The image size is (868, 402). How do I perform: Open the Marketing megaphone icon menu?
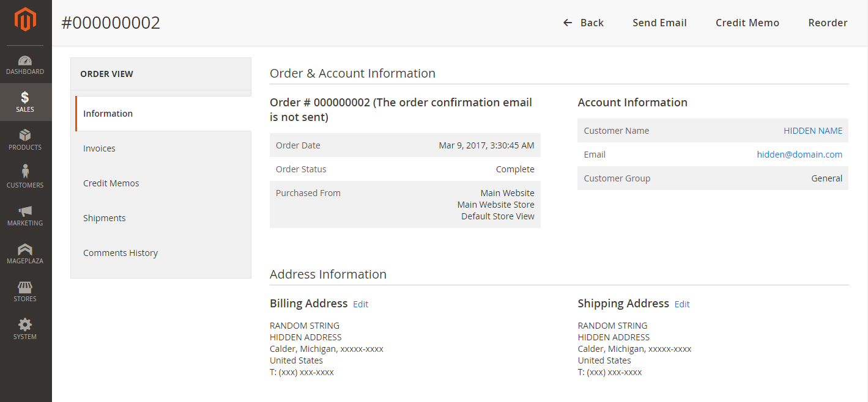(25, 211)
